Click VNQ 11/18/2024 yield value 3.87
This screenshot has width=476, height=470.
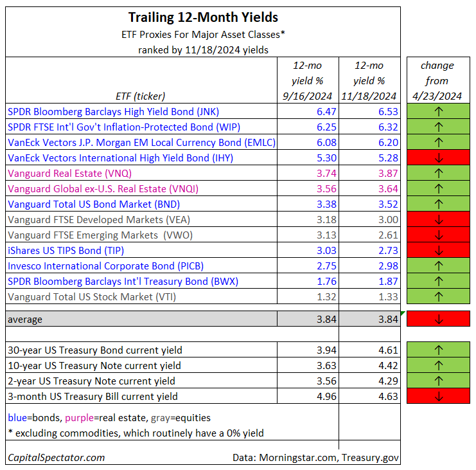tap(388, 174)
